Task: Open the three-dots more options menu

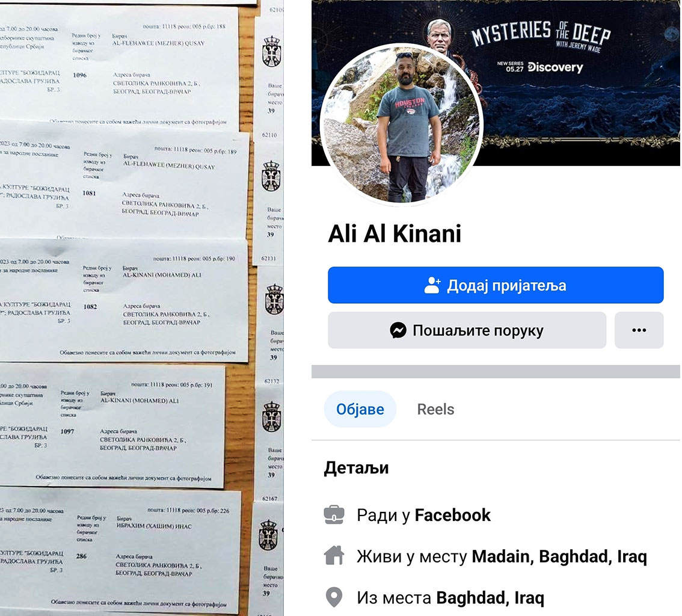Action: coord(639,330)
